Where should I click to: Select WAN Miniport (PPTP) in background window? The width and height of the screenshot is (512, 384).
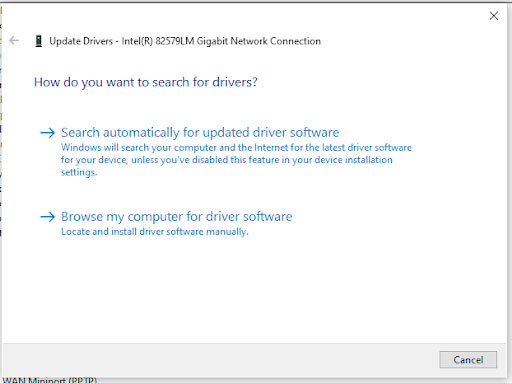pyautogui.click(x=49, y=381)
